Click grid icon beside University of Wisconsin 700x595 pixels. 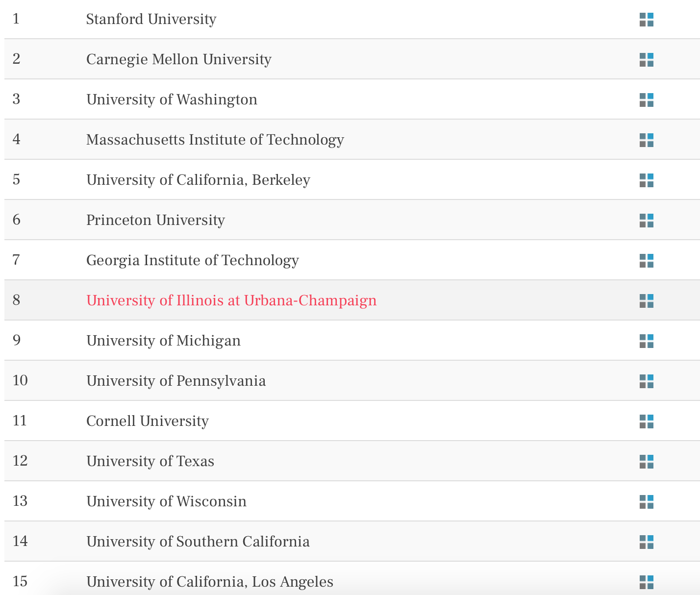(x=647, y=502)
